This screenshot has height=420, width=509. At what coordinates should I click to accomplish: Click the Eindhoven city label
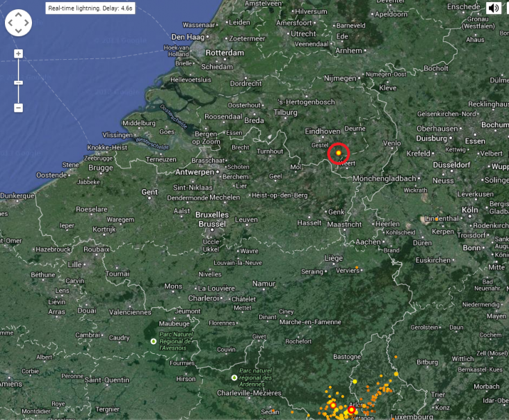(x=323, y=131)
